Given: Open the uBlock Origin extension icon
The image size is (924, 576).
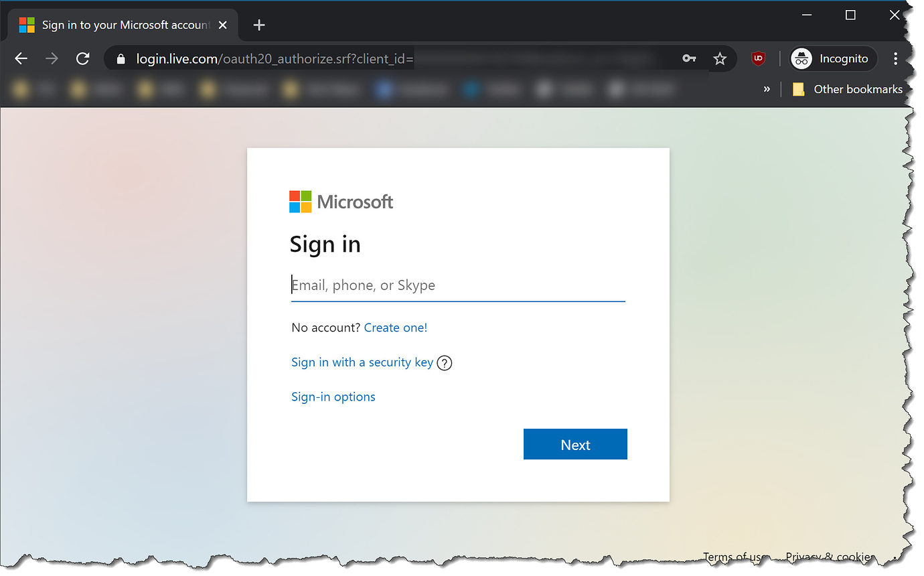Looking at the screenshot, I should pos(758,58).
